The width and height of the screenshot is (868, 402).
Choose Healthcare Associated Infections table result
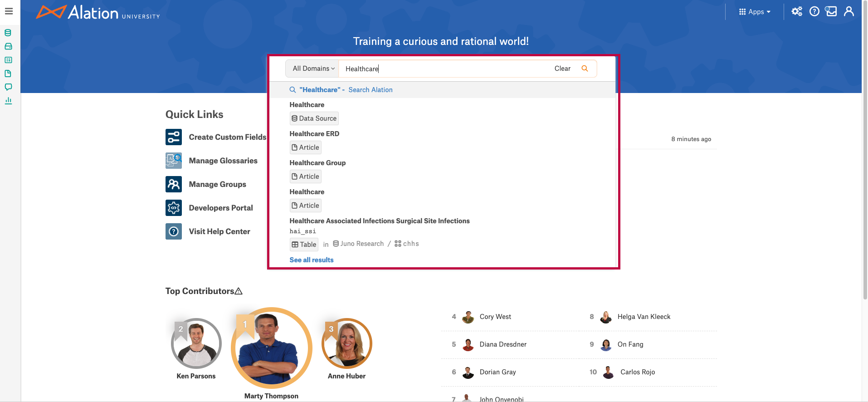[380, 221]
